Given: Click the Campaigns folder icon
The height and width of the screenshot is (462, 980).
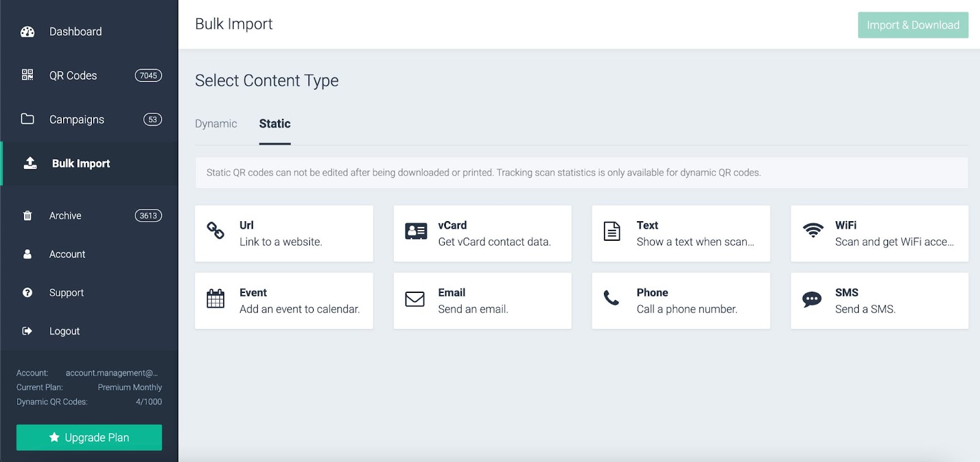Looking at the screenshot, I should coord(28,119).
